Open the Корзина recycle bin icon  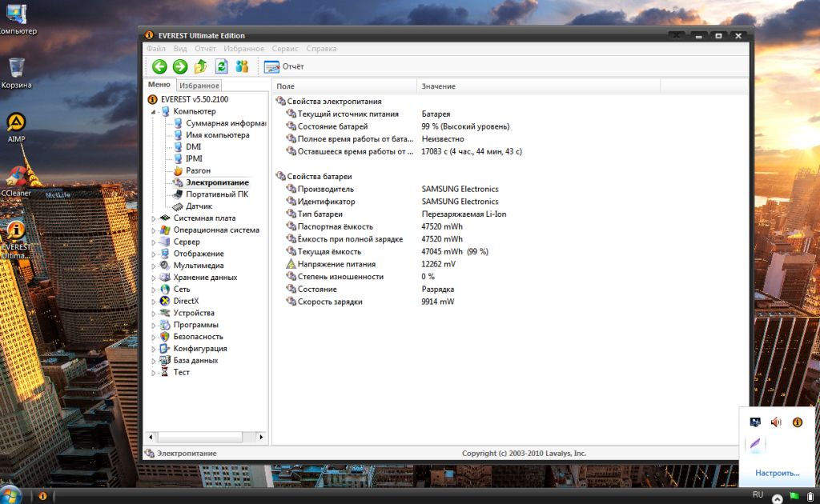pos(16,73)
